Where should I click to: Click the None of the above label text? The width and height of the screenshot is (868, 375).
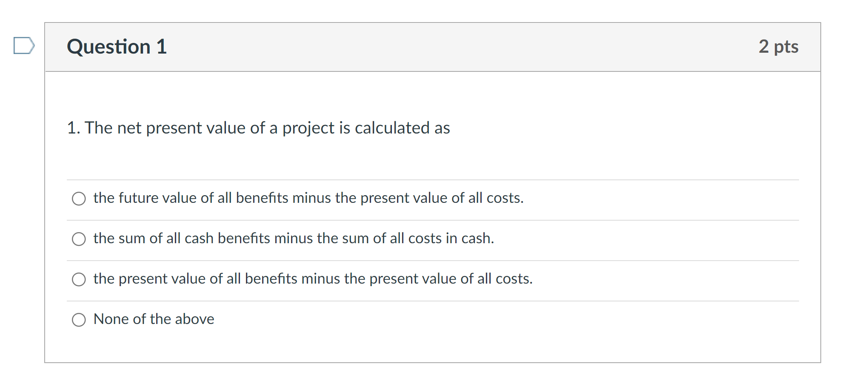(x=154, y=319)
